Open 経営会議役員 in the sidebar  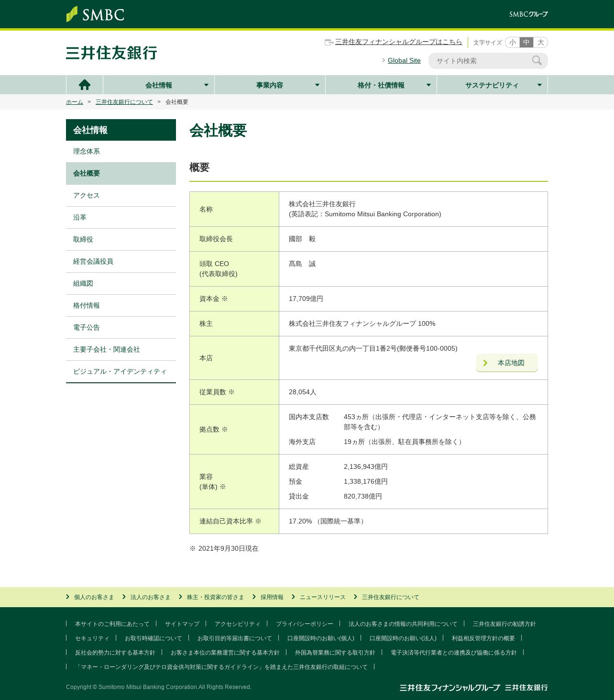pyautogui.click(x=121, y=261)
